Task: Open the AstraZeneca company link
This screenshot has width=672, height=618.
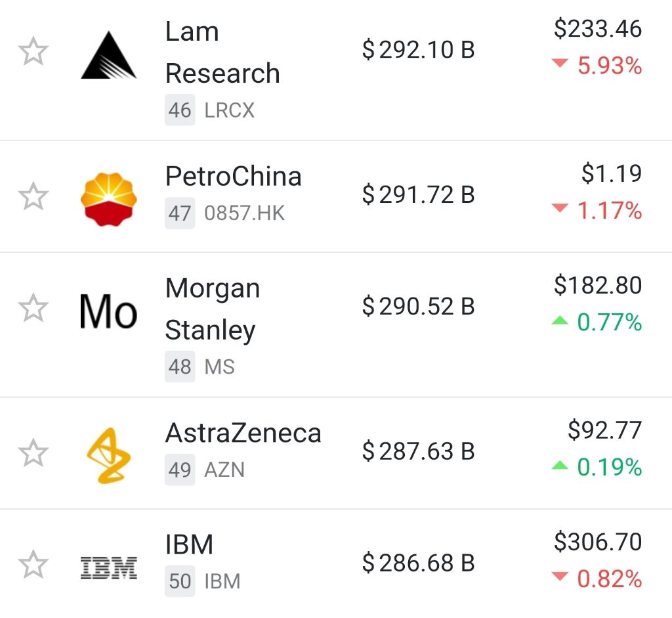Action: click(x=243, y=433)
